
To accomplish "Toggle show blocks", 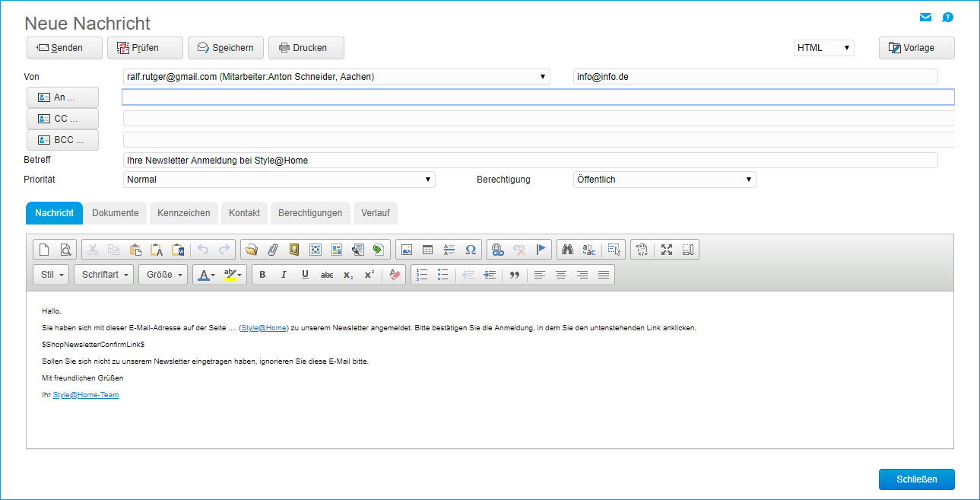I will tap(688, 250).
